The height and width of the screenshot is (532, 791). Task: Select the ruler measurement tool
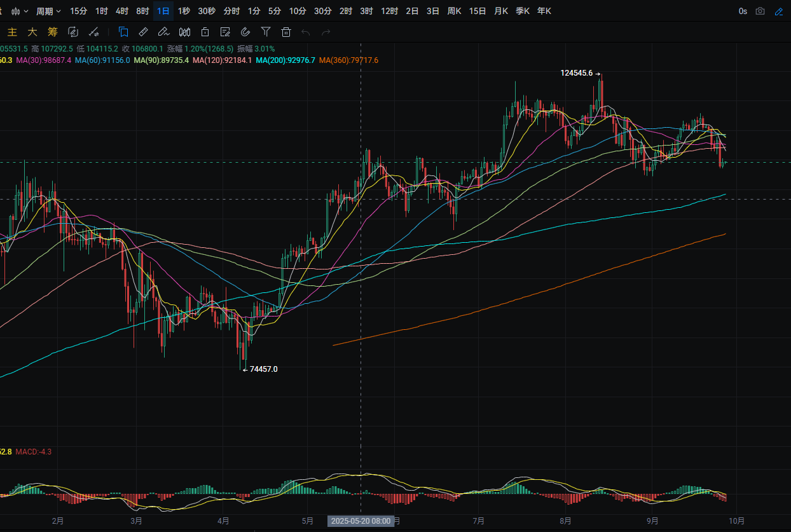144,32
